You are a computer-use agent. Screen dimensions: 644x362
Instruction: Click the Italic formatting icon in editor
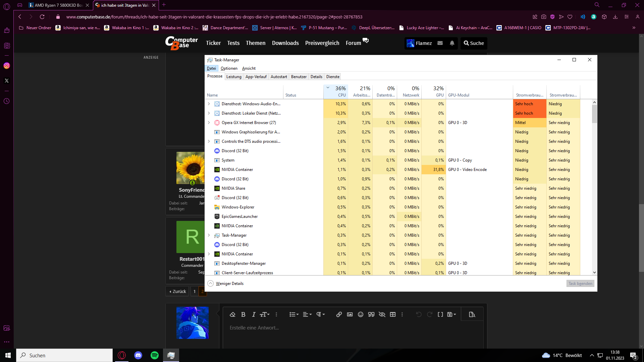pos(254,314)
